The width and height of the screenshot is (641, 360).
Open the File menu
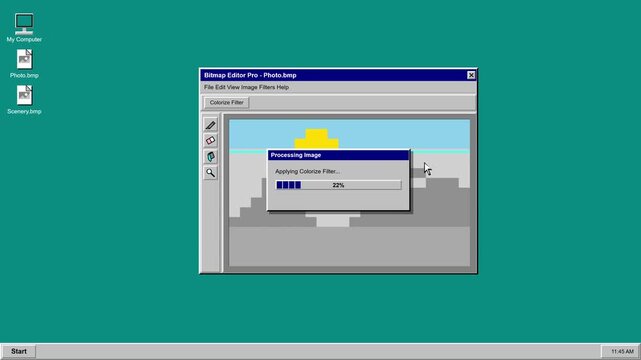(209, 87)
